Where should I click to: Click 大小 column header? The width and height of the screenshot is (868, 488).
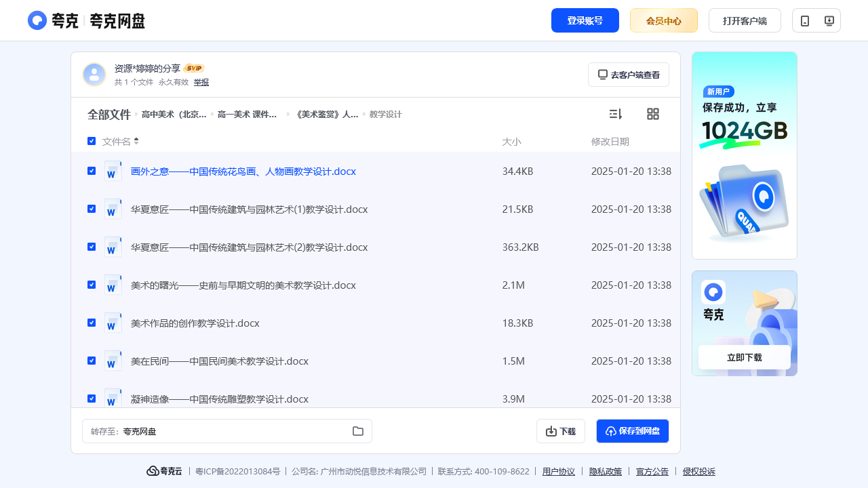[512, 142]
